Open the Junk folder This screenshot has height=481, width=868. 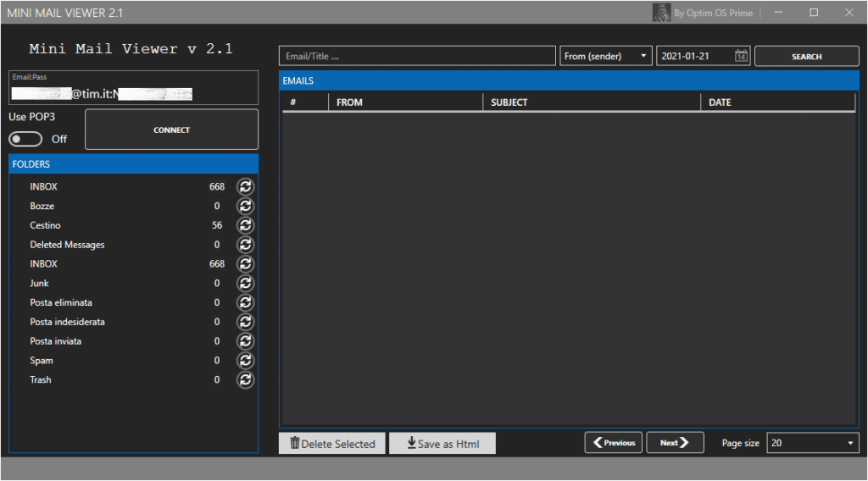click(39, 284)
